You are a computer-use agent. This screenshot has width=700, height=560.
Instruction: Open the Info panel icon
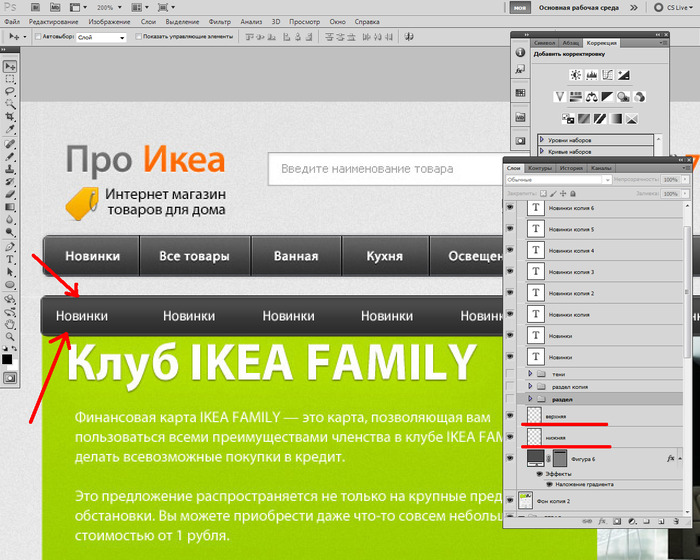tap(520, 52)
